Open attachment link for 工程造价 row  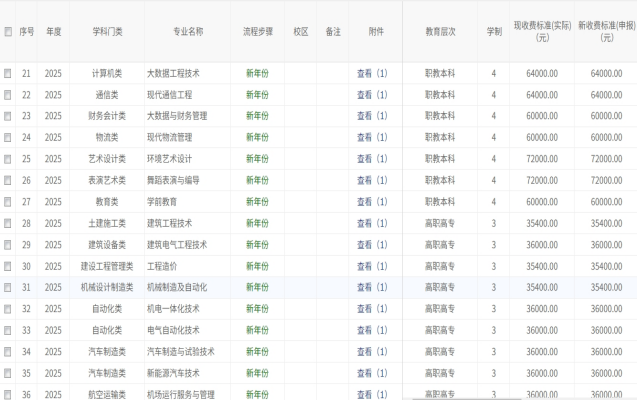(371, 266)
